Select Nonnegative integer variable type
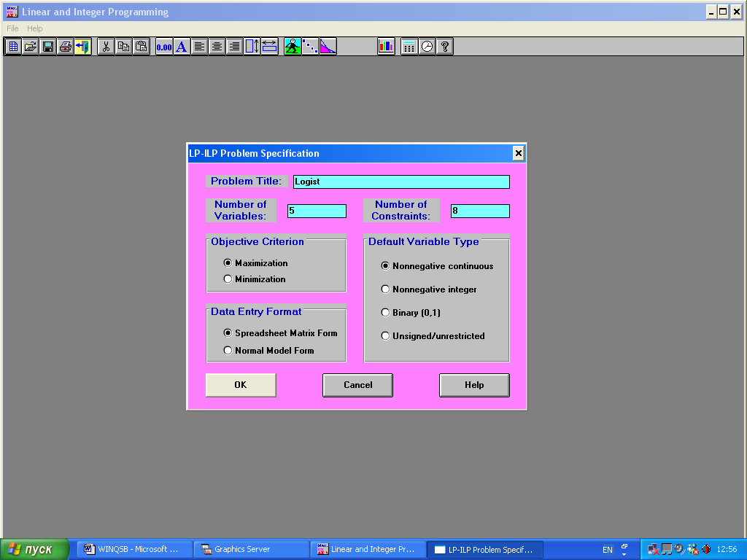 428,289
